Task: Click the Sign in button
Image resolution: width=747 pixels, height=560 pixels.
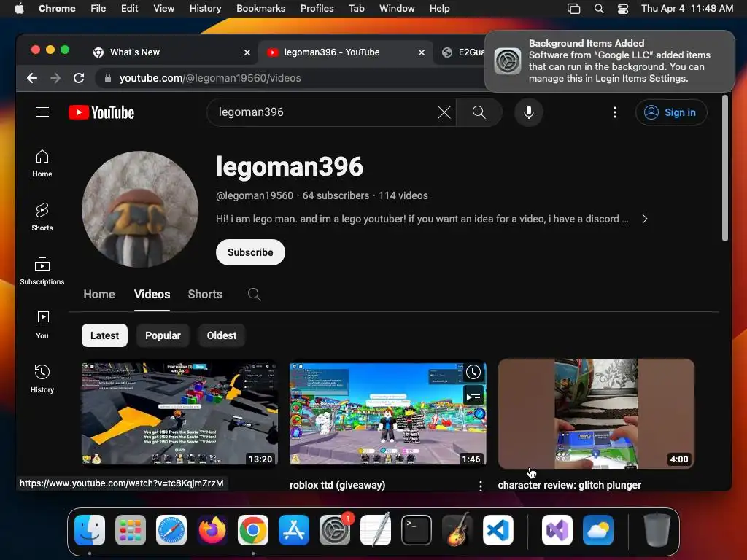Action: 671,112
